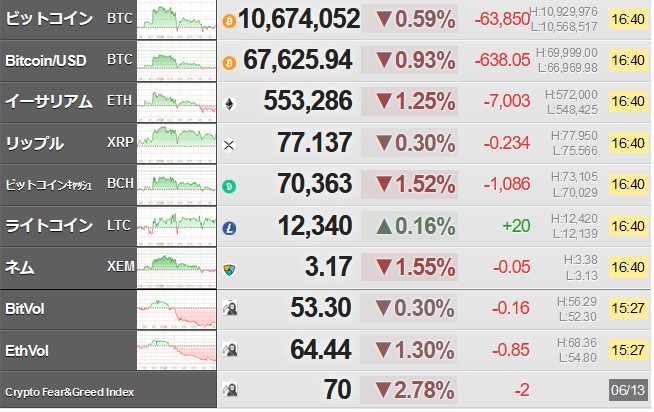Click the orange Bitcoin icon in first row
Viewport: 654px width, 412px height.
coord(229,20)
